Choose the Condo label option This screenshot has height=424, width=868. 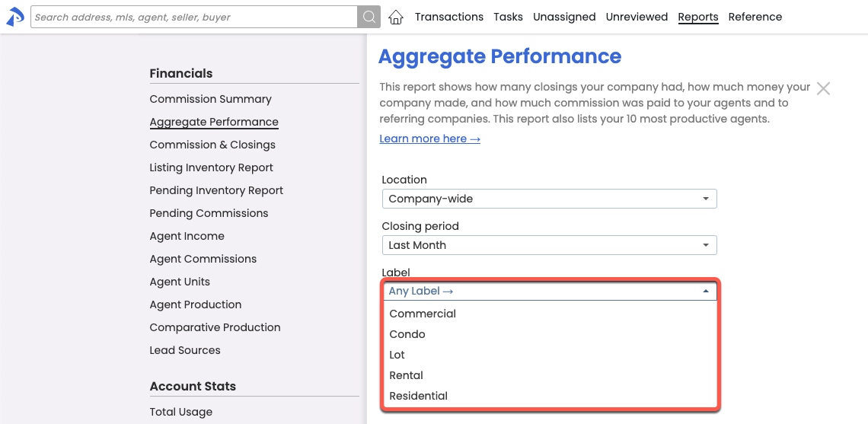pyautogui.click(x=407, y=334)
